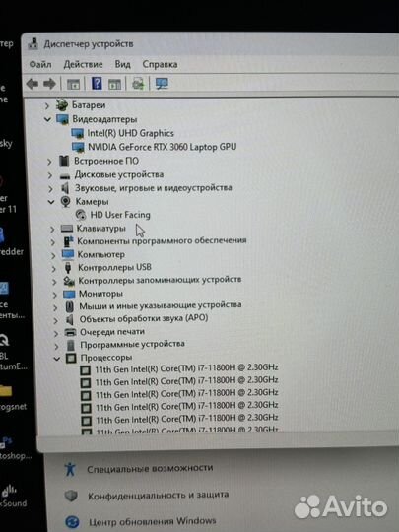Expand the Контроллеры USB category

click(x=53, y=268)
